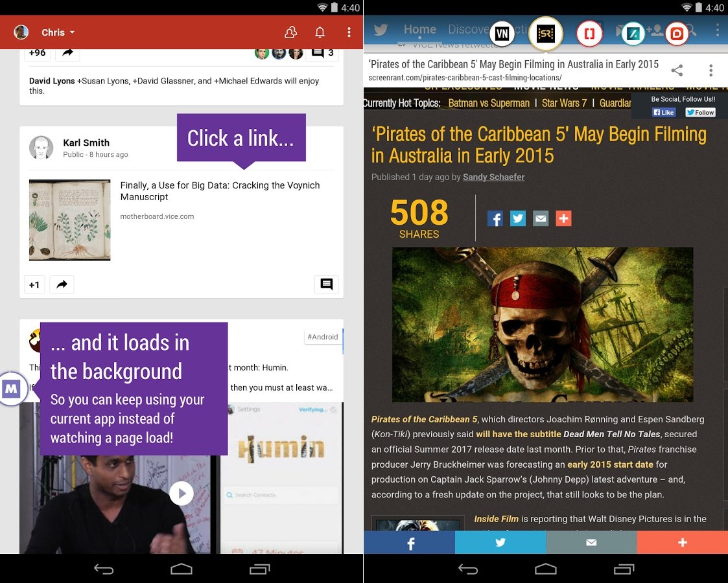728x583 pixels.
Task: Reshare Karl Smith's post with arrow icon
Action: (x=62, y=284)
